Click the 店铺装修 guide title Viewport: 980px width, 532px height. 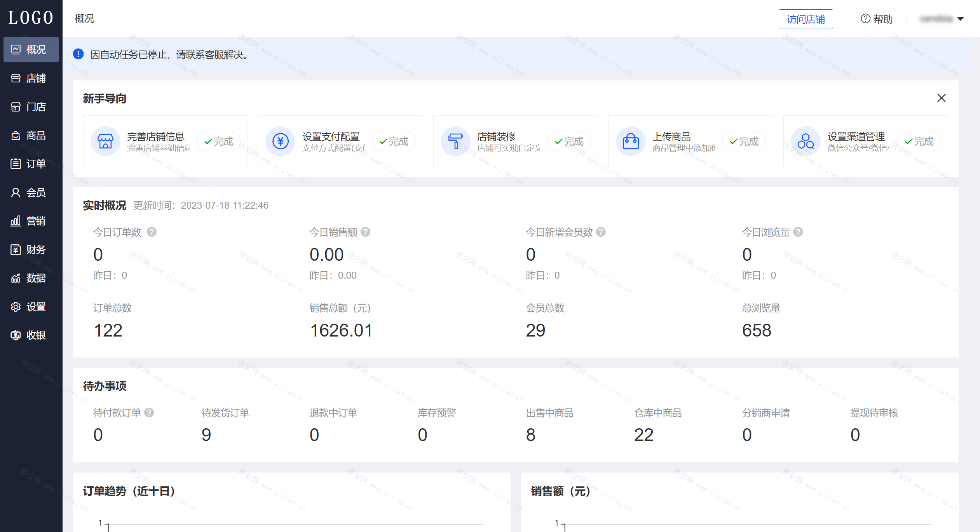[496, 136]
